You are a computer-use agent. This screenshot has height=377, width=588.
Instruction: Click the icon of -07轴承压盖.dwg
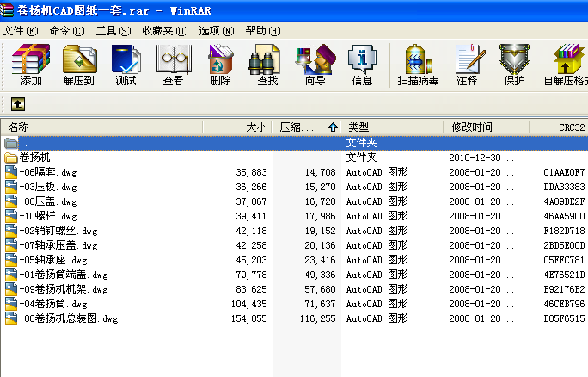11,245
